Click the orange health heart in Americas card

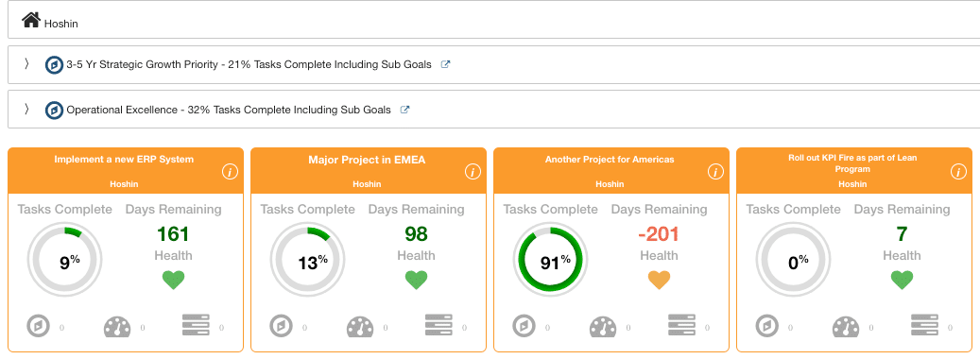(659, 280)
